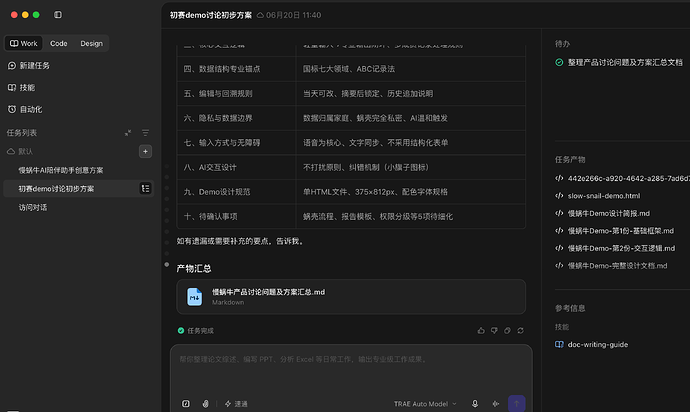This screenshot has width=690, height=412.
Task: Toggle the outline icon on the selected task
Action: tap(145, 188)
